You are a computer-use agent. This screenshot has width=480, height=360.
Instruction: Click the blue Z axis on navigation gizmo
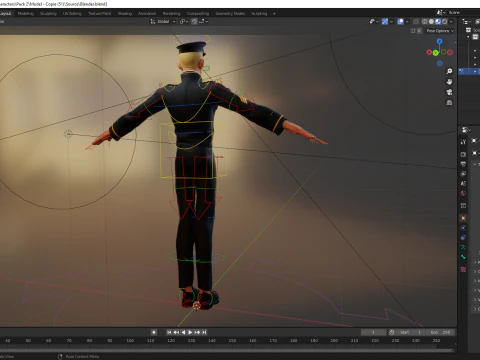(439, 41)
